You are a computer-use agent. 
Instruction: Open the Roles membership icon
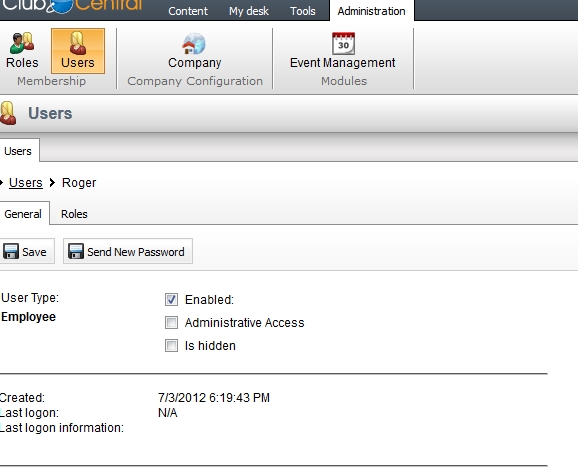click(22, 43)
